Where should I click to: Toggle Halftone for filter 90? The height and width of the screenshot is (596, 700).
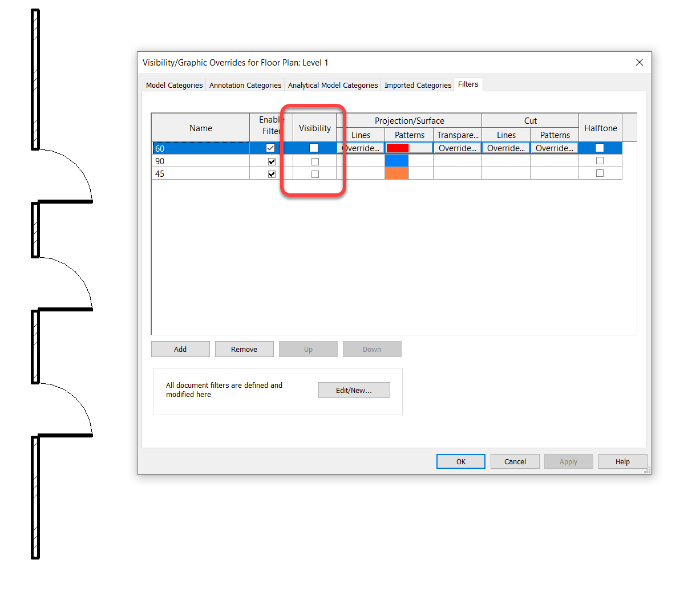click(x=600, y=160)
